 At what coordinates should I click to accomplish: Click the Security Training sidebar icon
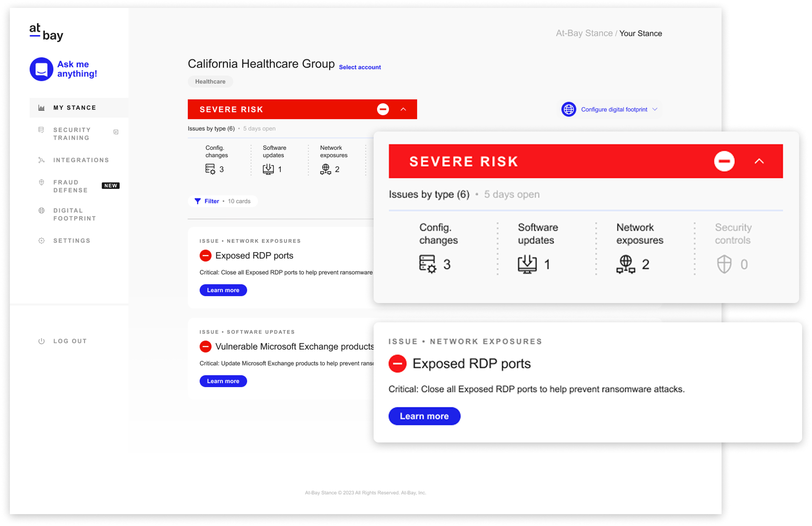coord(42,130)
